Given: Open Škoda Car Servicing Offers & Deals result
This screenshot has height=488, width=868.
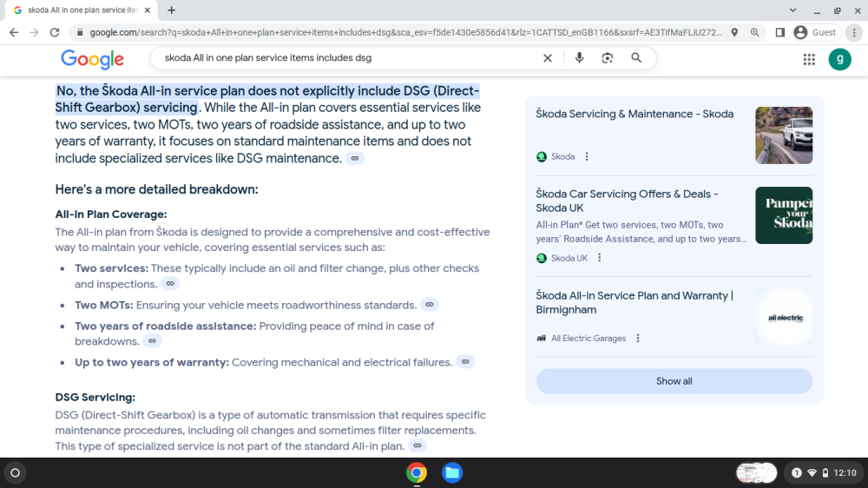Looking at the screenshot, I should [x=627, y=201].
